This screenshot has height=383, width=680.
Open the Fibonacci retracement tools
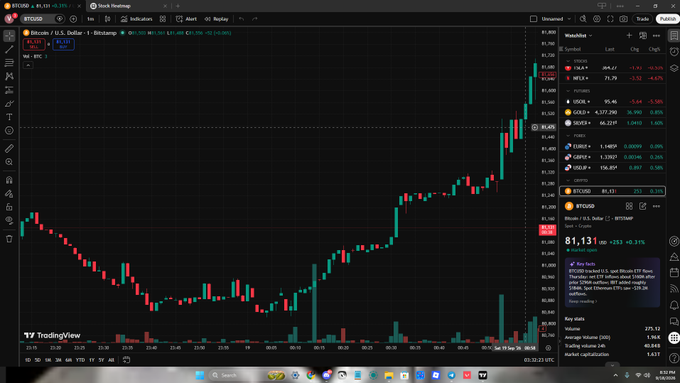(9, 63)
